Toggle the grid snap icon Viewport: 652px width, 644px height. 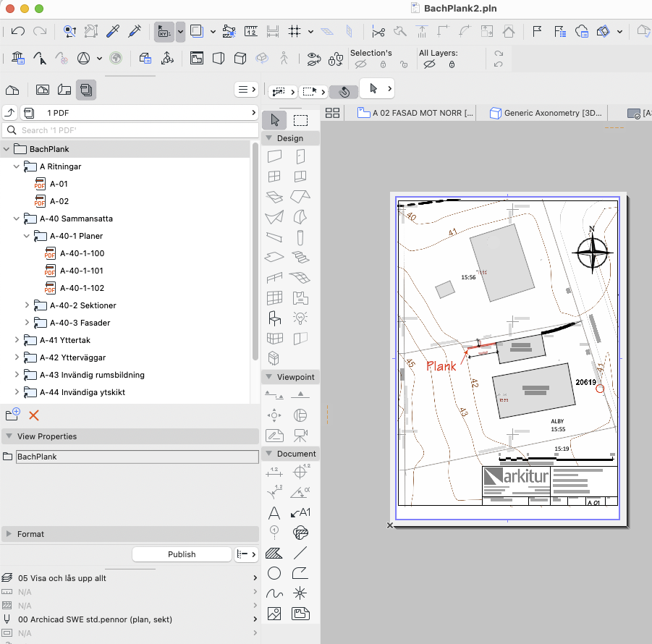(x=295, y=31)
